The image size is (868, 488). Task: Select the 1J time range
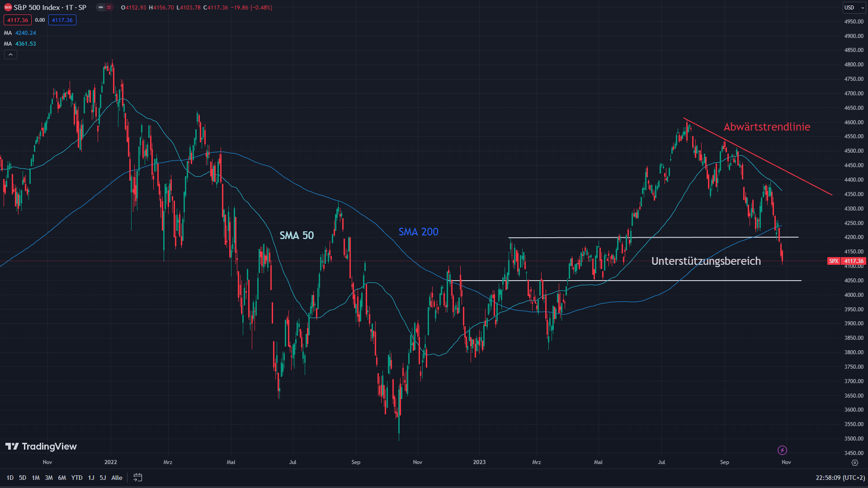tap(91, 478)
